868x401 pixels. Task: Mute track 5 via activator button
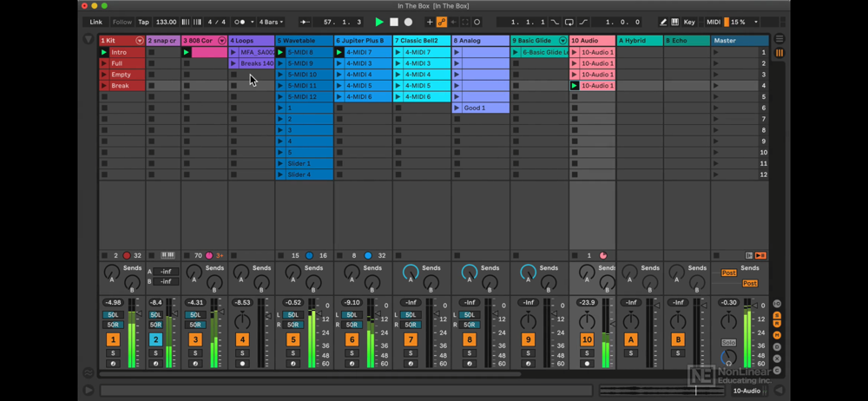point(293,339)
